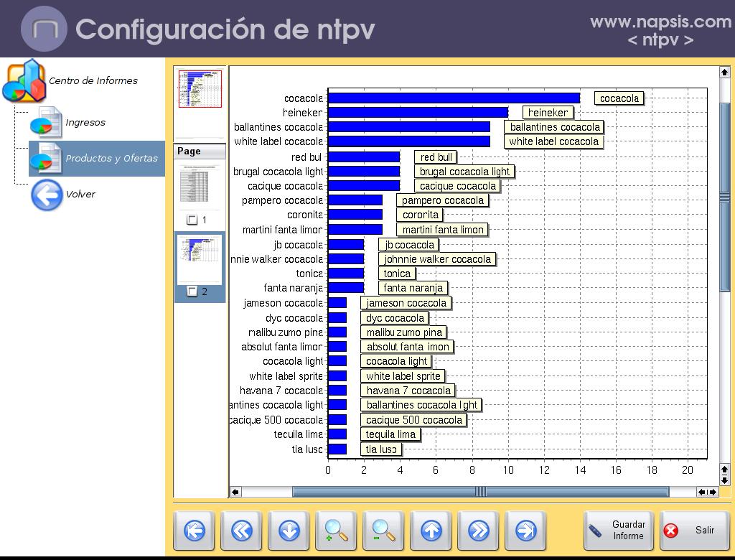Click the horizontal scrollbar thumb under chart
The height and width of the screenshot is (560, 735).
pyautogui.click(x=479, y=492)
